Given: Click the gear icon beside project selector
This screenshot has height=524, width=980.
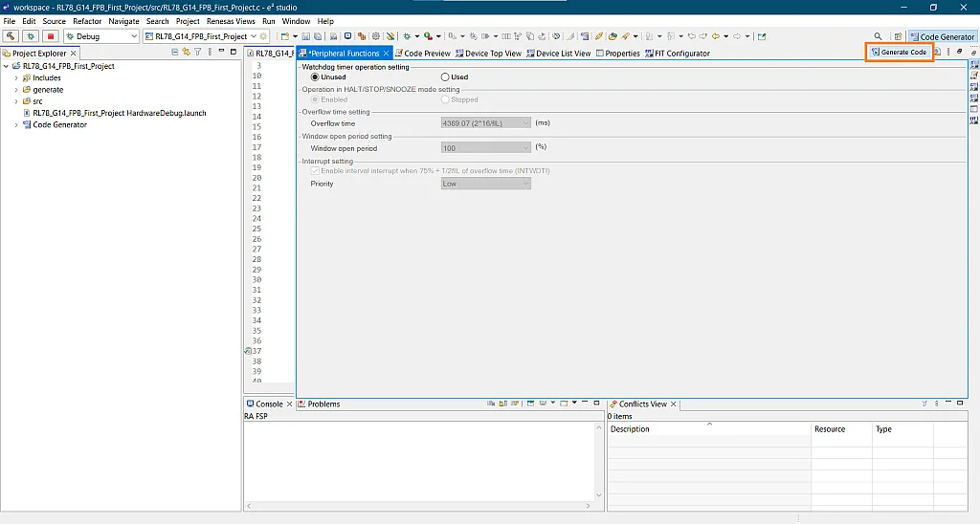Looking at the screenshot, I should (263, 36).
